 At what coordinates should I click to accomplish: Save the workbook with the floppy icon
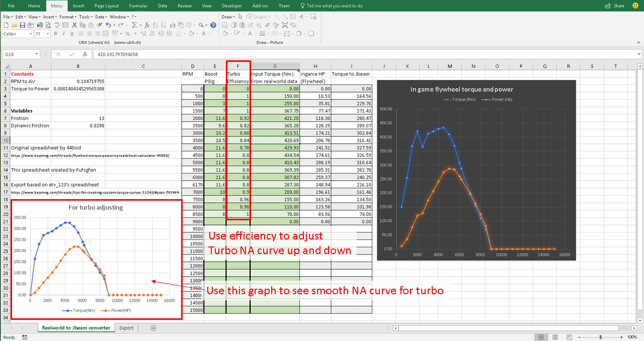click(x=23, y=25)
